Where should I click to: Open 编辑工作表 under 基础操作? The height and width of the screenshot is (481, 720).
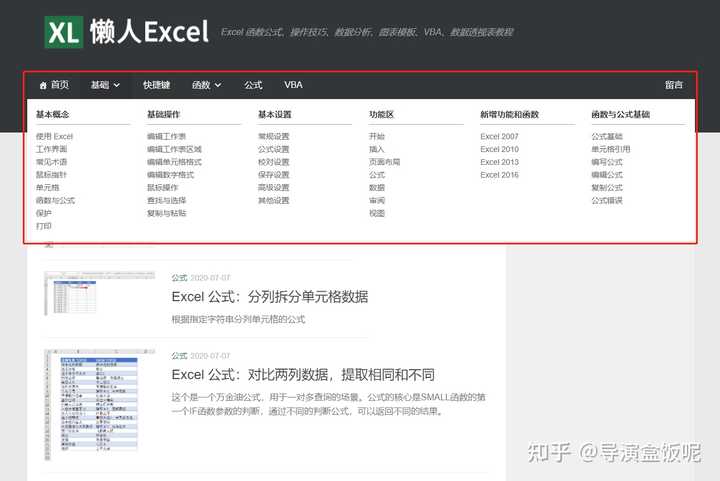click(166, 136)
